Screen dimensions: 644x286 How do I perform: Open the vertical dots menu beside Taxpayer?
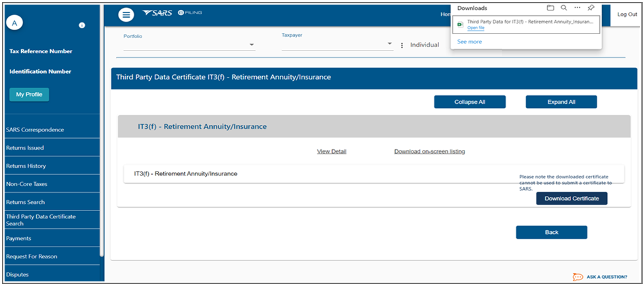(x=402, y=45)
